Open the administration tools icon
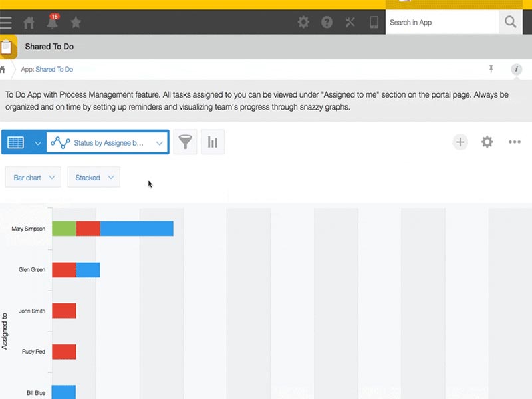The image size is (532, 399). tap(350, 23)
